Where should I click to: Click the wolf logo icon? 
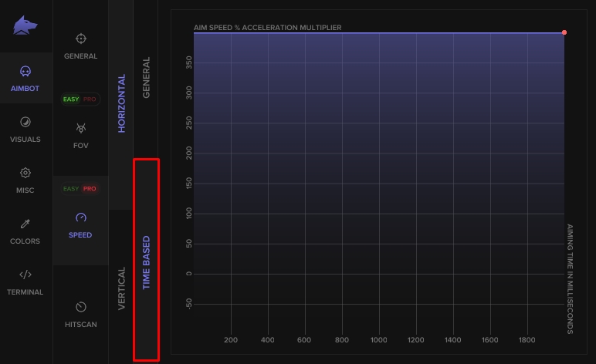pos(25,27)
